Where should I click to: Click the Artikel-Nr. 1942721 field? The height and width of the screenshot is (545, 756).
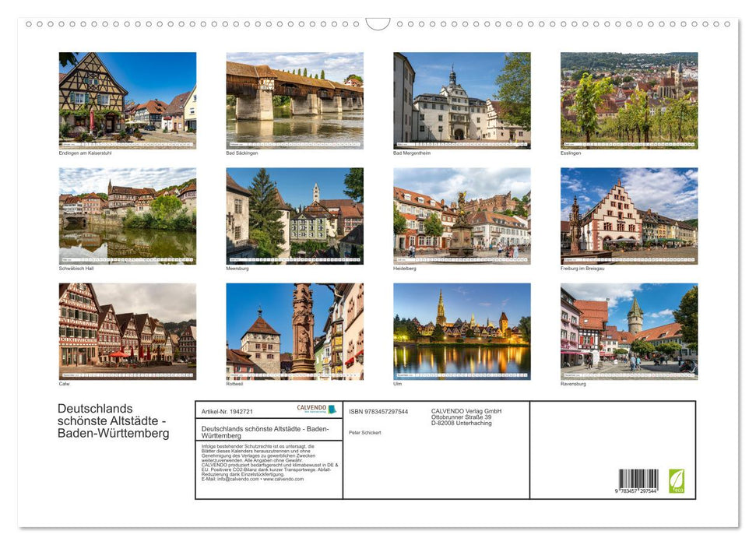[228, 410]
